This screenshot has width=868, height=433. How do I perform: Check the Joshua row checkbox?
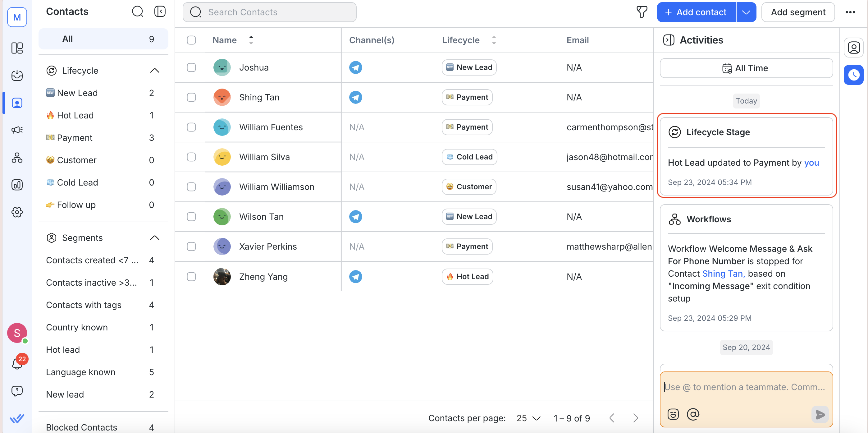[x=191, y=67]
